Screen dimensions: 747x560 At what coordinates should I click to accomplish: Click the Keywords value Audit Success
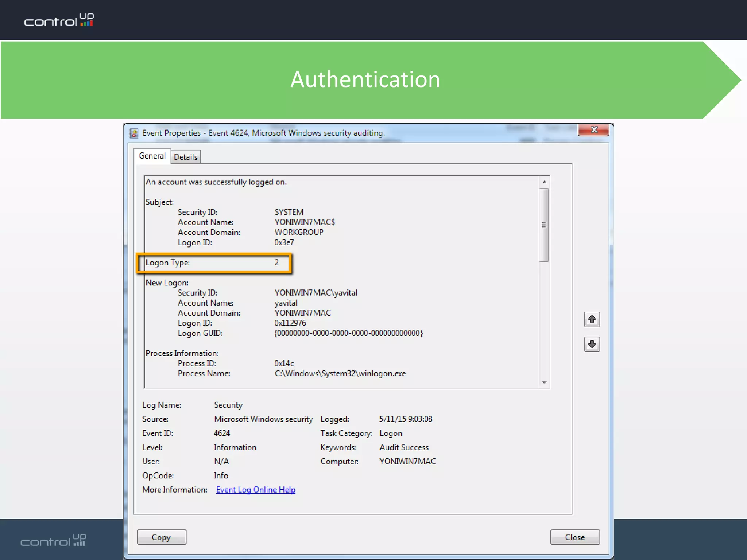pyautogui.click(x=404, y=447)
